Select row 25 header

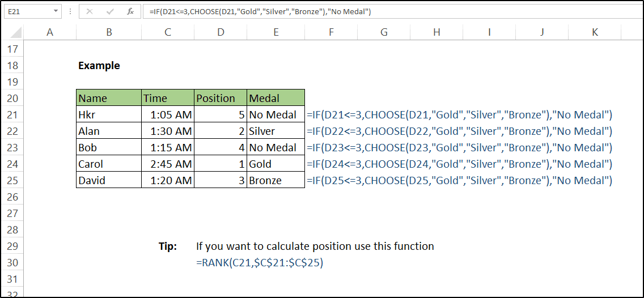(13, 181)
